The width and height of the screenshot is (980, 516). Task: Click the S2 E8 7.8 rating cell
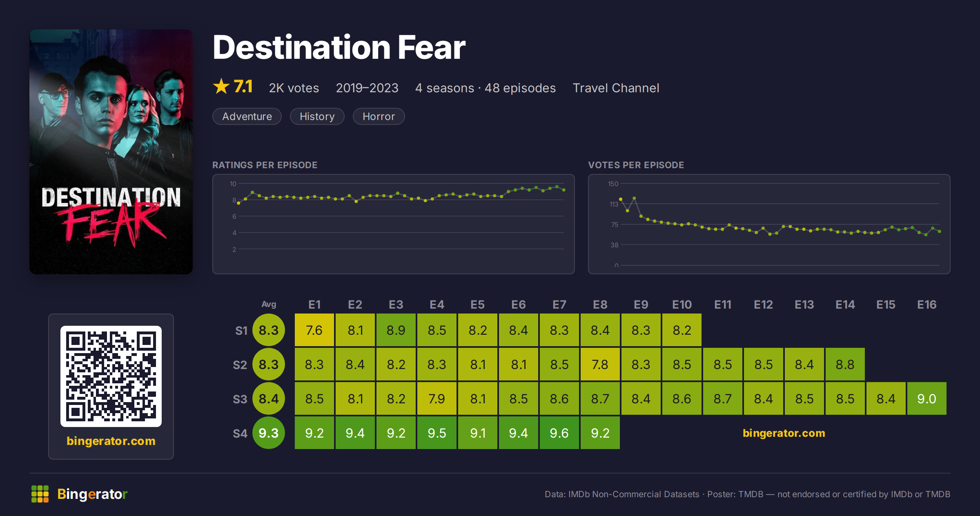pyautogui.click(x=600, y=364)
